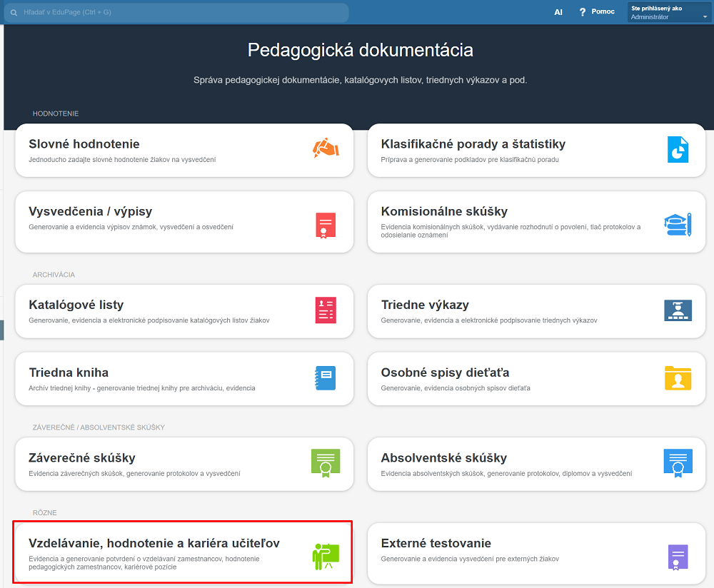Open the Slovné hodnotenie title link

coord(84,144)
